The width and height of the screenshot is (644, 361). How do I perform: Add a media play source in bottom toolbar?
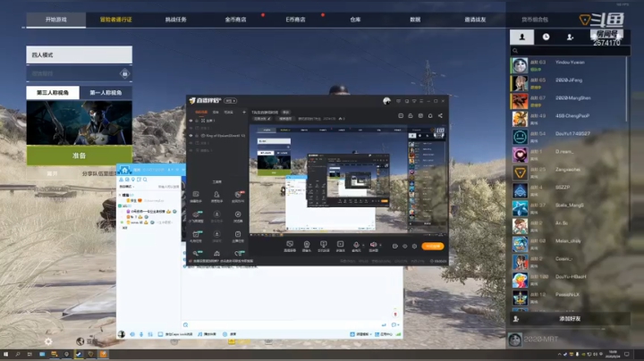click(x=340, y=246)
